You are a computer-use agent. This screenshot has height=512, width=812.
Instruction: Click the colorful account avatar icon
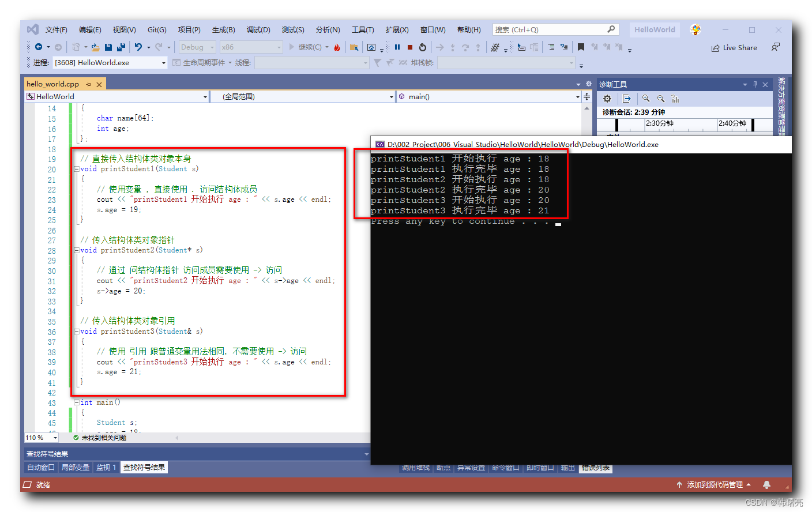click(696, 29)
